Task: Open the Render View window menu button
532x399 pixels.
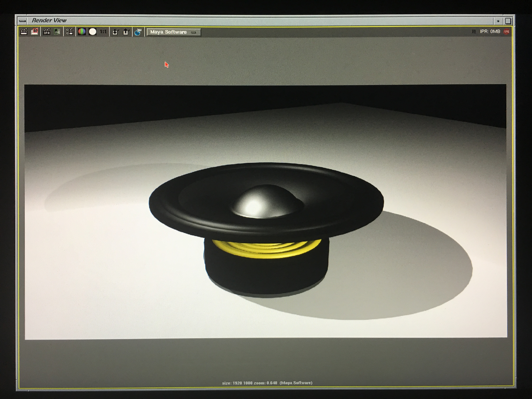Action: point(23,21)
